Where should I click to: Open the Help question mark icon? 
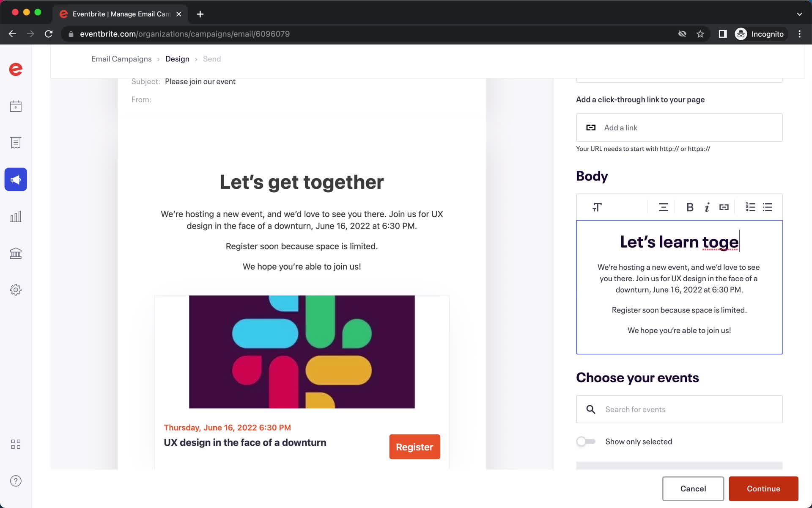point(16,481)
